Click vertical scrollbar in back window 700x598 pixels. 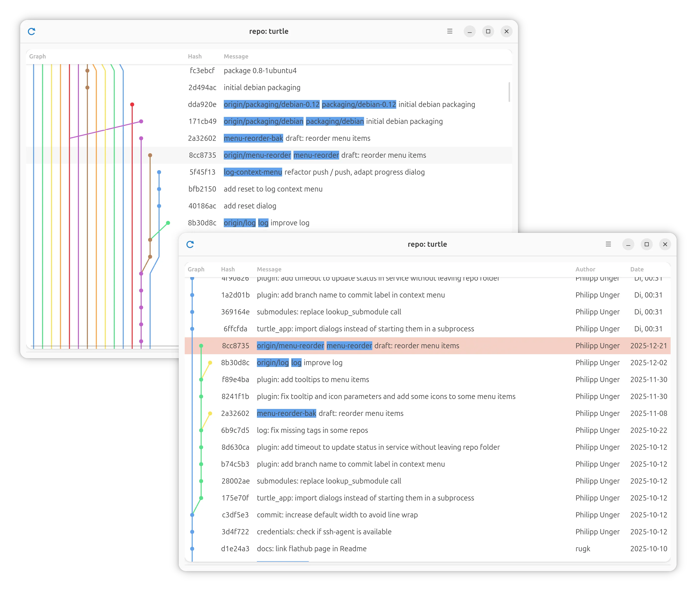click(509, 92)
